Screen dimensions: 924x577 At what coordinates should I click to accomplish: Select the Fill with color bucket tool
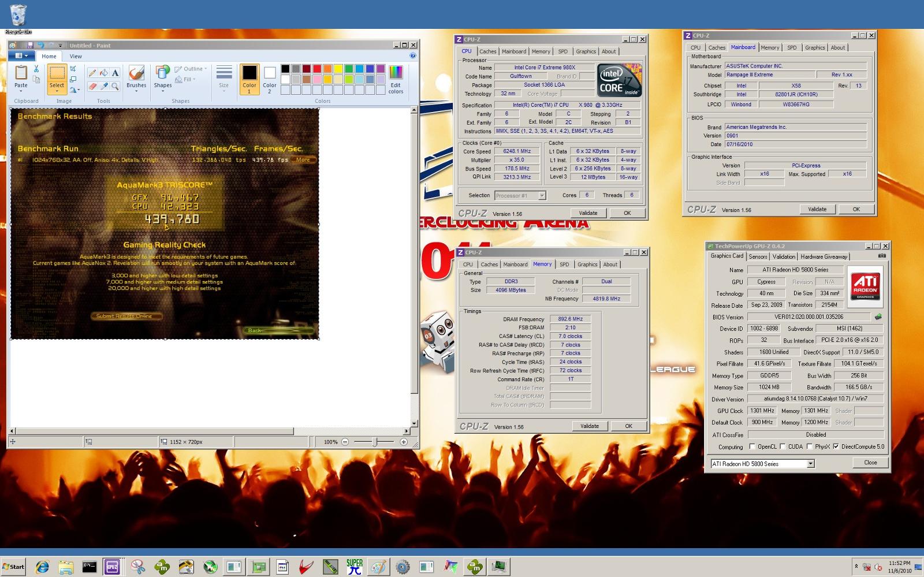[104, 73]
